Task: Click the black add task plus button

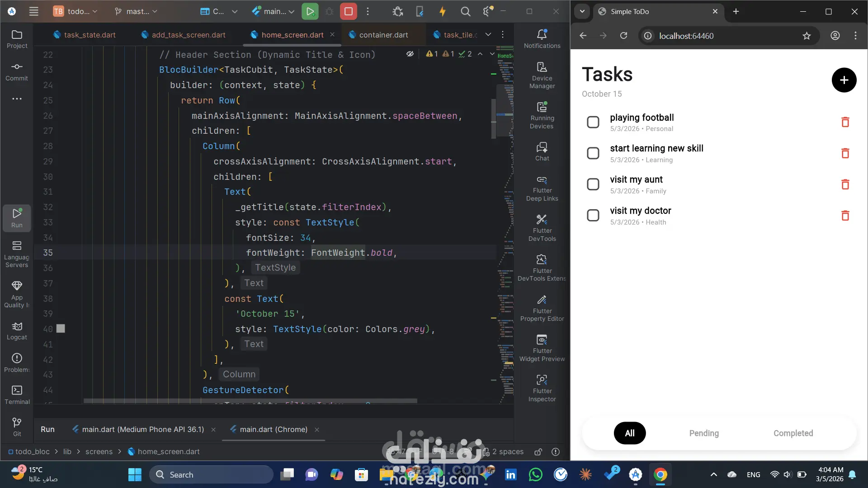Action: point(844,80)
